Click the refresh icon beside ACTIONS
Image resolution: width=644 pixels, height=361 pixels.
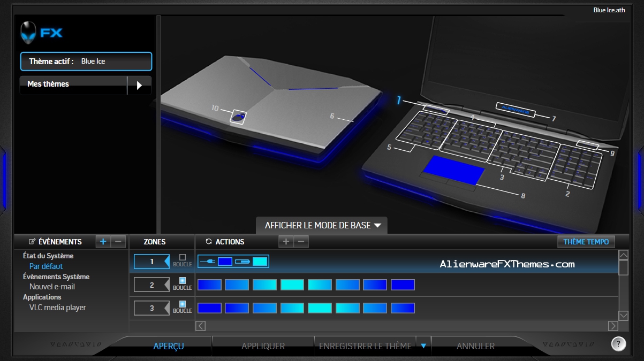coord(209,242)
